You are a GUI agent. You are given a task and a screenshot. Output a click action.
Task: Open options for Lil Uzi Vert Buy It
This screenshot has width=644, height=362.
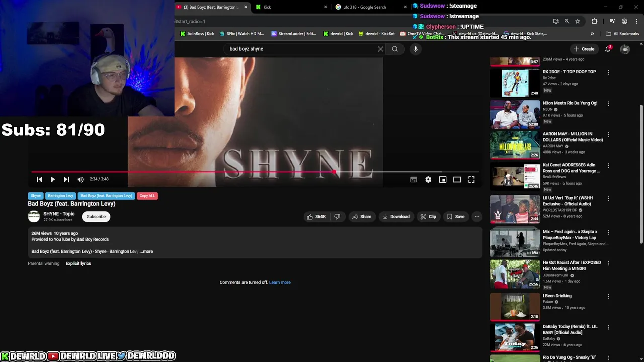click(x=609, y=199)
